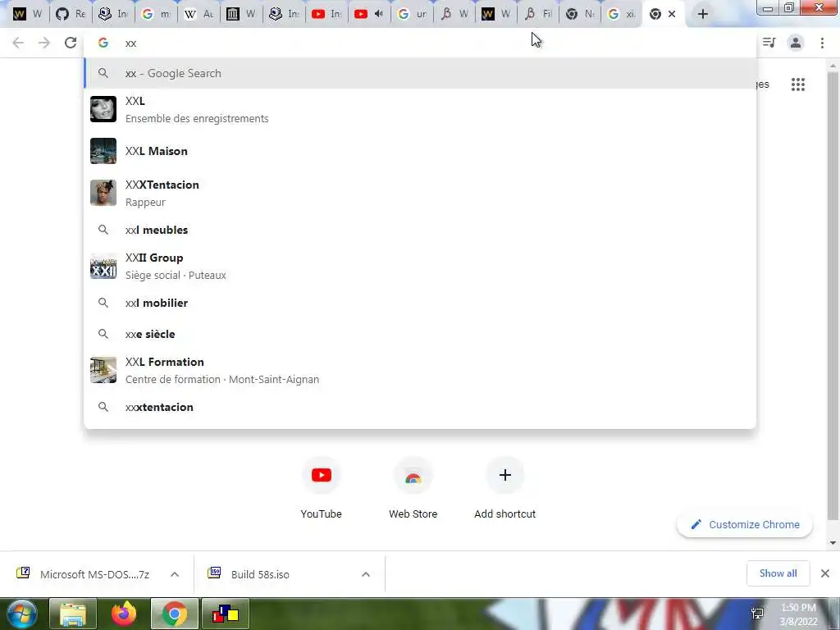Click the YouTube shortcut icon

point(322,475)
